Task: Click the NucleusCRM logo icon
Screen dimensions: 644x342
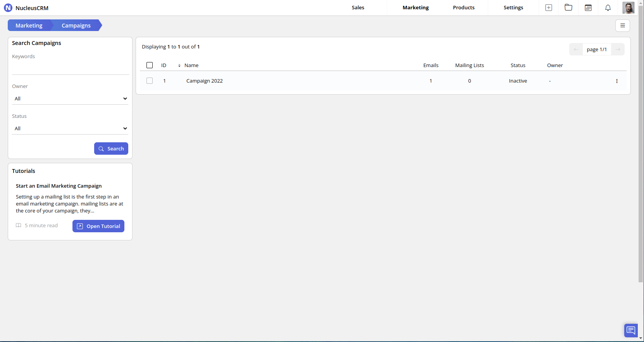Action: [8, 8]
